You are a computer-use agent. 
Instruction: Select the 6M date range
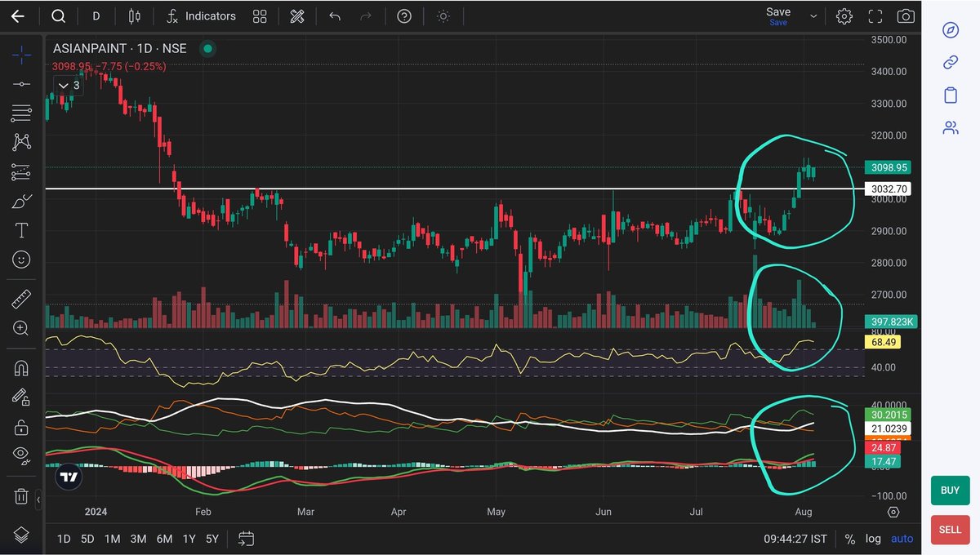coord(164,539)
